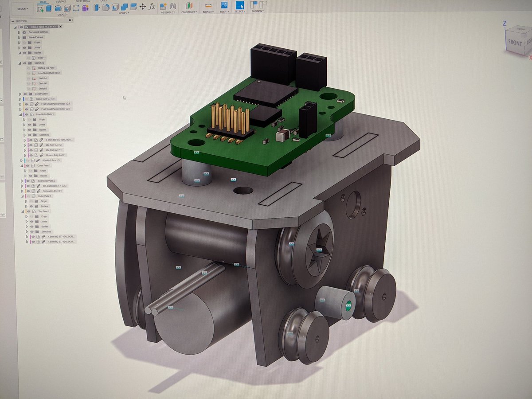Select the 2D Sketch rectangle tool
The width and height of the screenshot is (532, 399).
point(76,8)
